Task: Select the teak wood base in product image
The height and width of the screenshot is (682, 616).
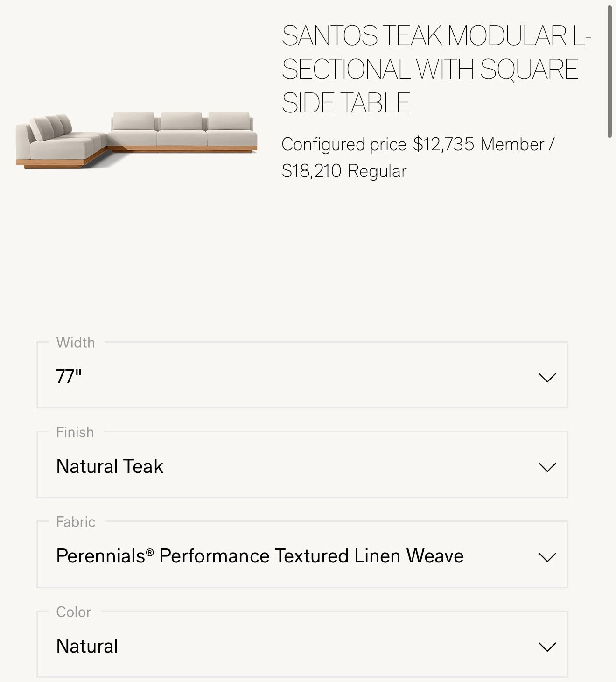Action: [x=182, y=149]
